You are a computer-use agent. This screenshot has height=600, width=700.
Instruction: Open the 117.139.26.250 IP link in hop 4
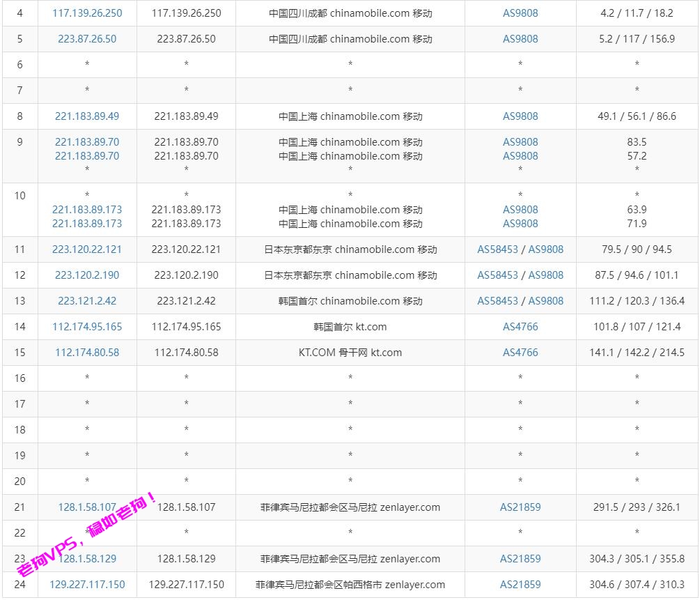(87, 13)
